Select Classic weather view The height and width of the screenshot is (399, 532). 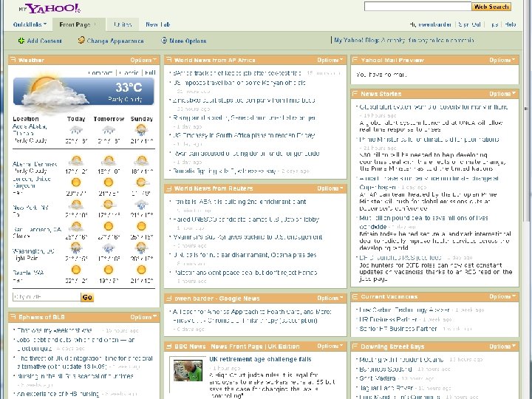pos(129,72)
